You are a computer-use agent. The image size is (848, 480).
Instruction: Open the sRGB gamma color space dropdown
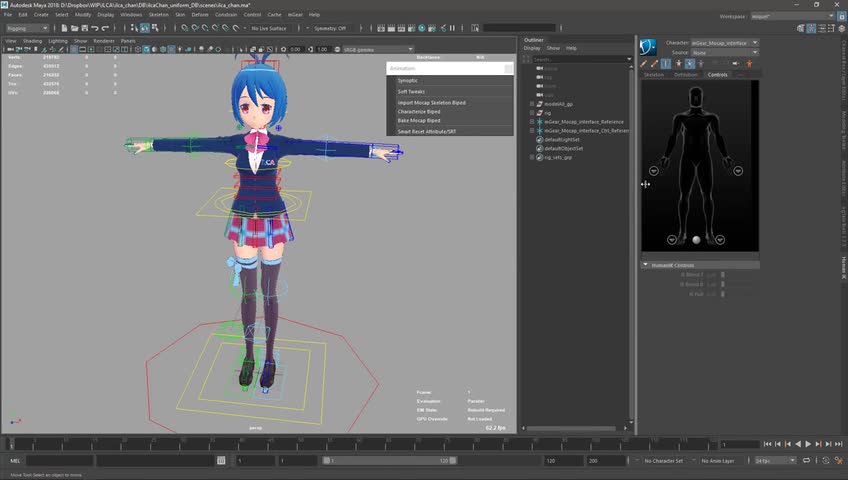click(x=379, y=49)
